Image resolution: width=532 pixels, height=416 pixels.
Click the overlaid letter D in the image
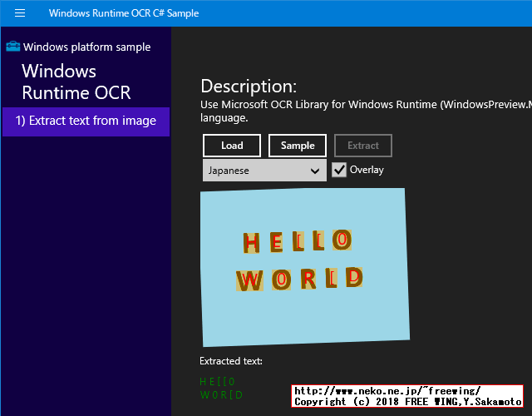pos(354,277)
